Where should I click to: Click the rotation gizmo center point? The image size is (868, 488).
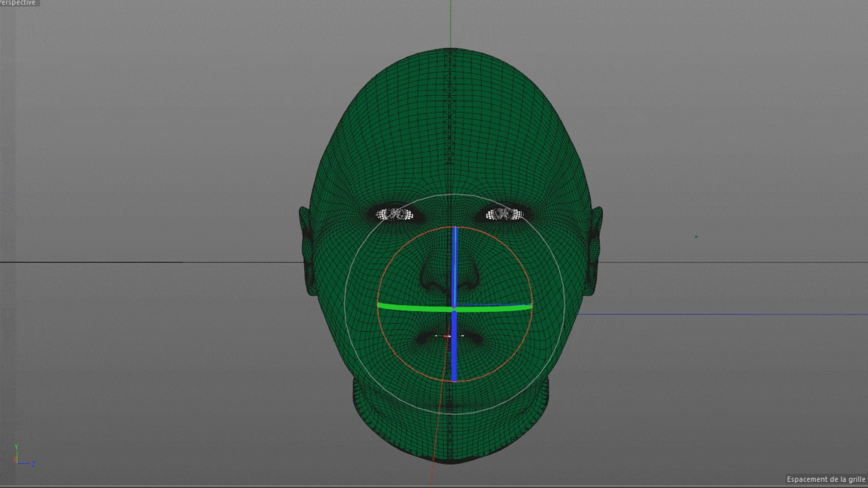pos(454,310)
